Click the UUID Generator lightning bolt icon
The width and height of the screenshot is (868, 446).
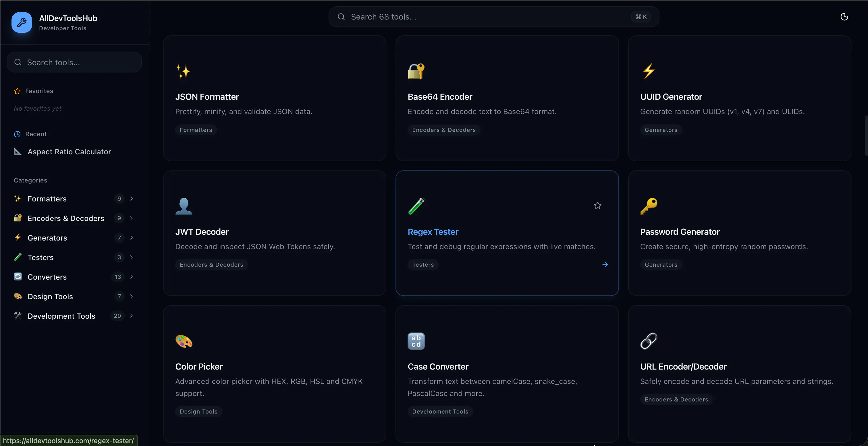pyautogui.click(x=648, y=72)
